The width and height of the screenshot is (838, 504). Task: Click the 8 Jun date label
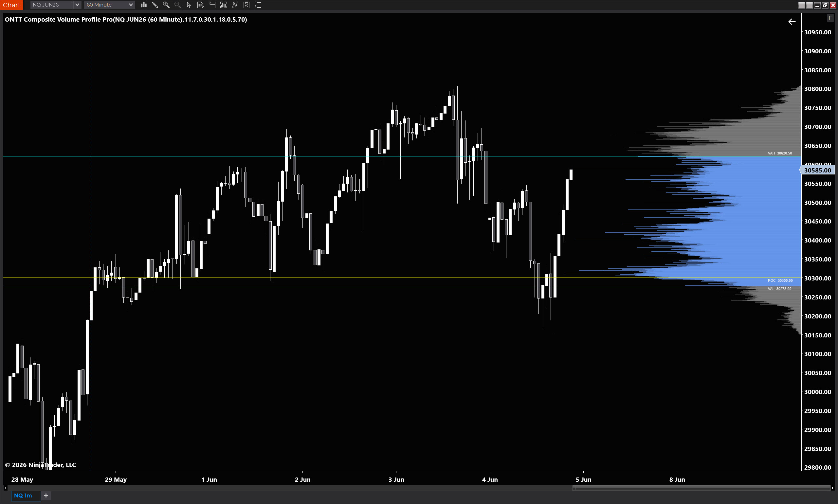pos(677,479)
